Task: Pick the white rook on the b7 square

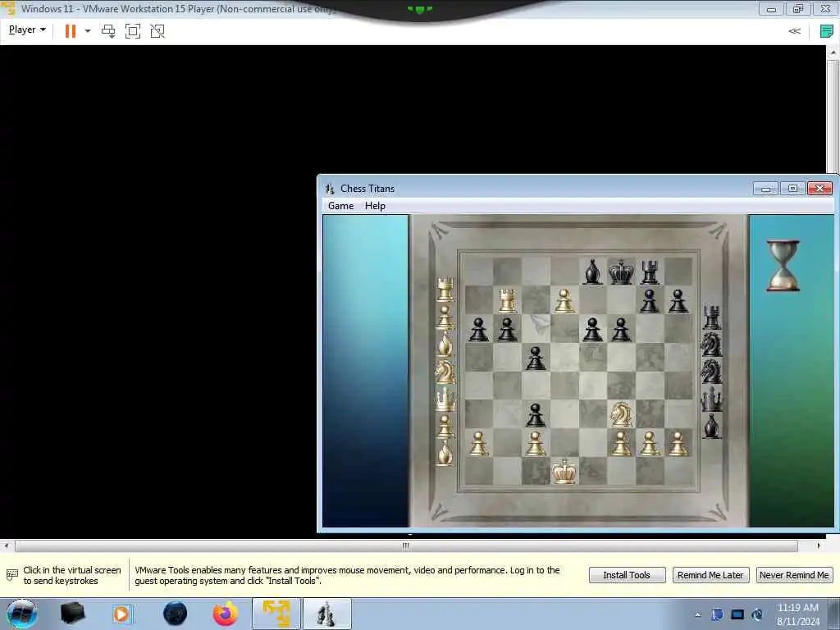Action: click(507, 299)
